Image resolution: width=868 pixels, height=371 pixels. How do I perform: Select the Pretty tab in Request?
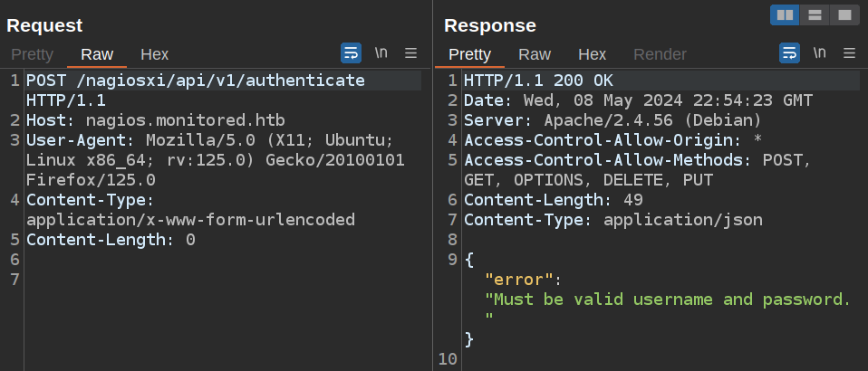coord(32,54)
